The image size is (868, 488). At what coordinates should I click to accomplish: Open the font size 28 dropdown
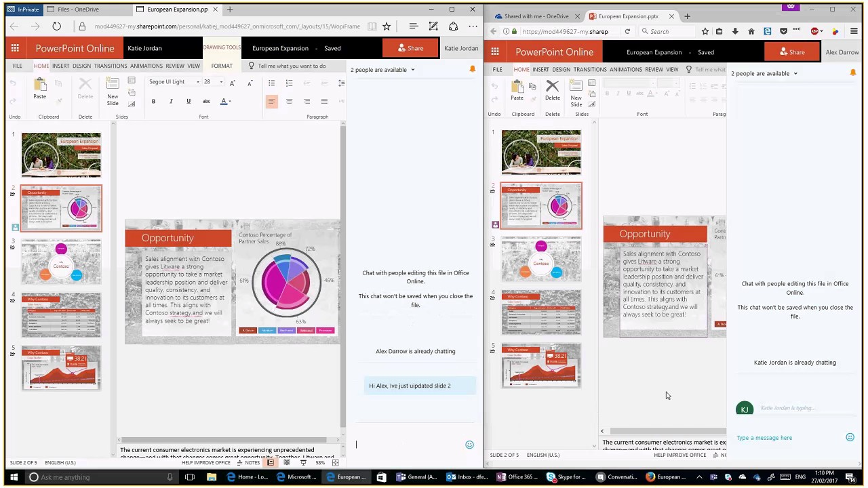pos(221,82)
